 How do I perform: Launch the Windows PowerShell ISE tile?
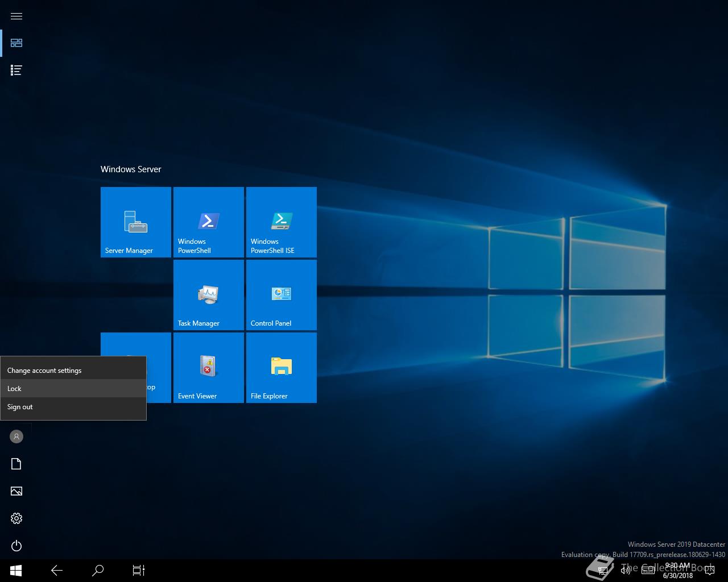pyautogui.click(x=282, y=222)
